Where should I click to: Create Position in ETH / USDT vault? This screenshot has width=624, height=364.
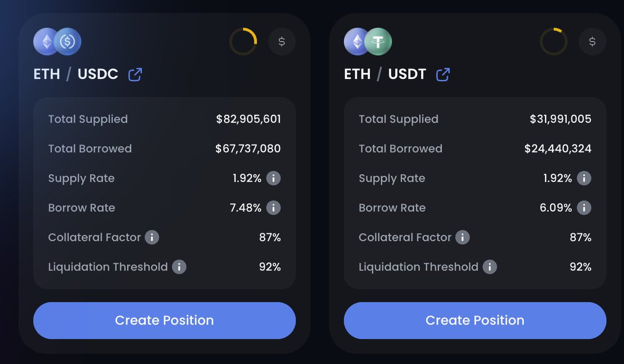475,320
